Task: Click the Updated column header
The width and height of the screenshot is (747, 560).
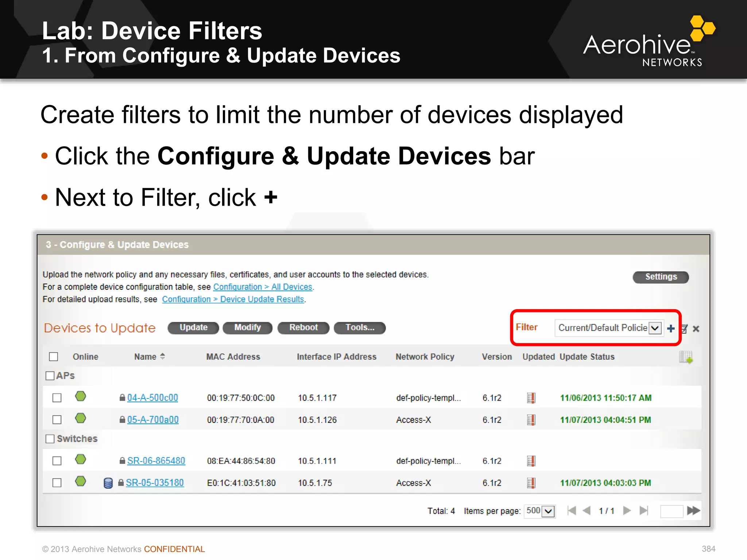Action: point(539,357)
